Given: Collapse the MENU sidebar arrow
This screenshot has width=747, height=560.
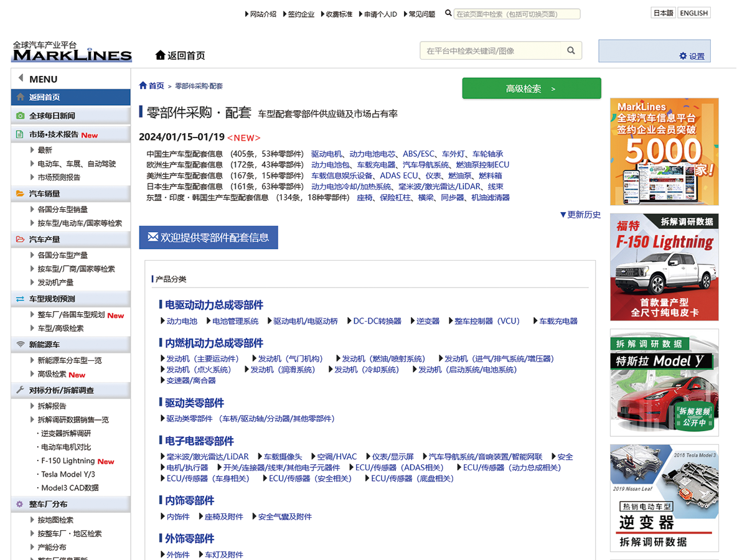Looking at the screenshot, I should (21, 78).
